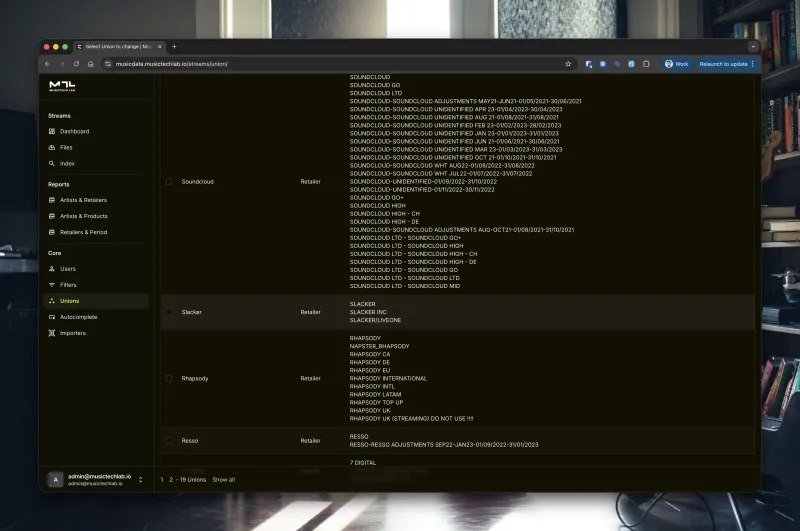Viewport: 800px width, 531px height.
Task: Click RHAPSODY LATAM alias text
Action: (x=375, y=394)
